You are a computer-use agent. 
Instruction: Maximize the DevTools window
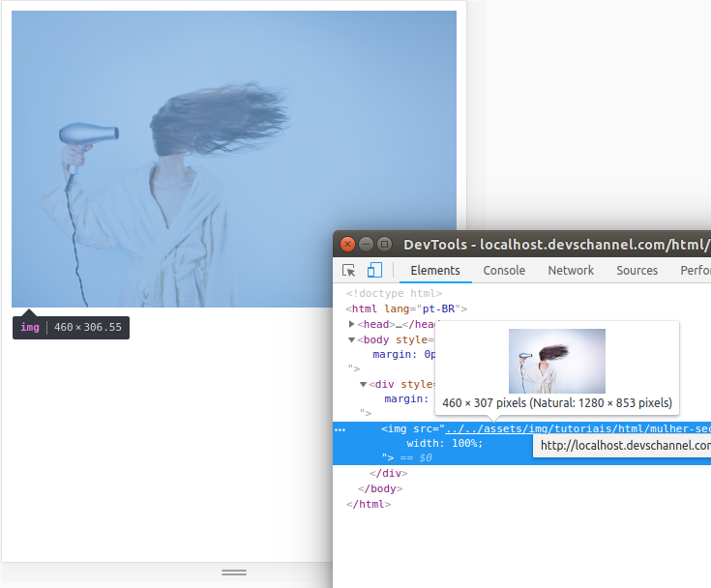coord(384,244)
